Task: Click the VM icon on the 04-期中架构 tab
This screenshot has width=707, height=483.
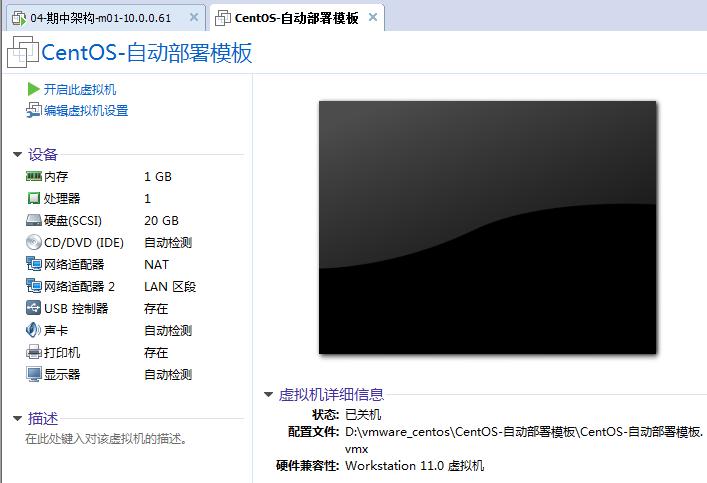Action: 19,18
